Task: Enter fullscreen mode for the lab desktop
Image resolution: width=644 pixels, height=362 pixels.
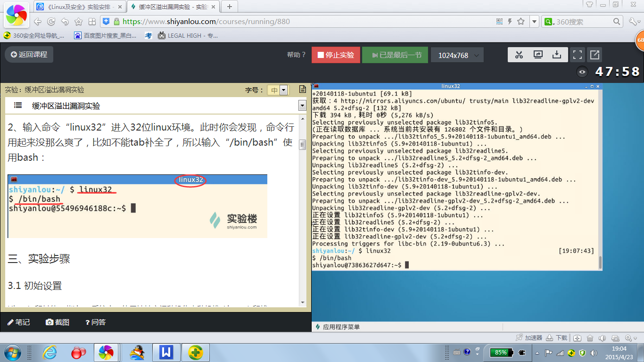Action: pyautogui.click(x=577, y=55)
